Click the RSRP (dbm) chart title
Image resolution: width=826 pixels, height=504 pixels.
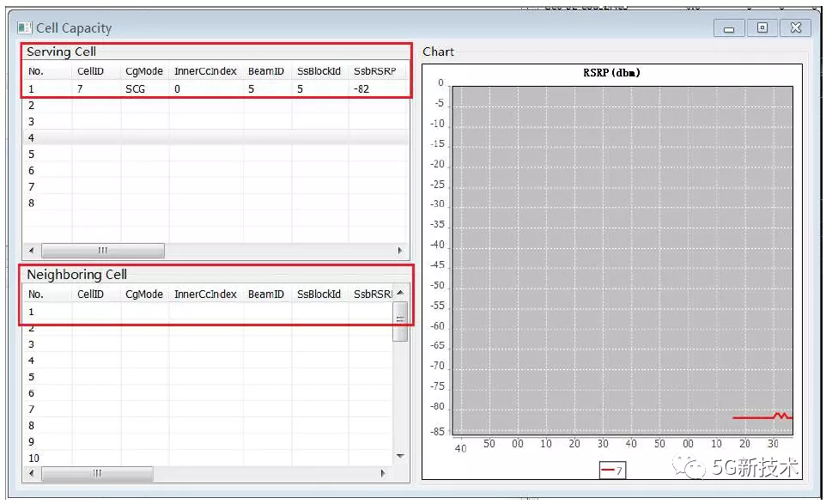pyautogui.click(x=611, y=73)
